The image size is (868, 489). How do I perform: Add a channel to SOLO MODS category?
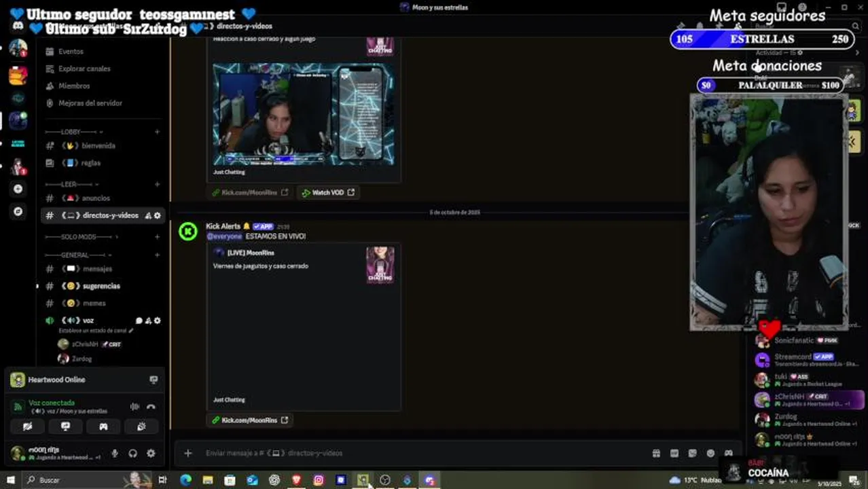[157, 237]
